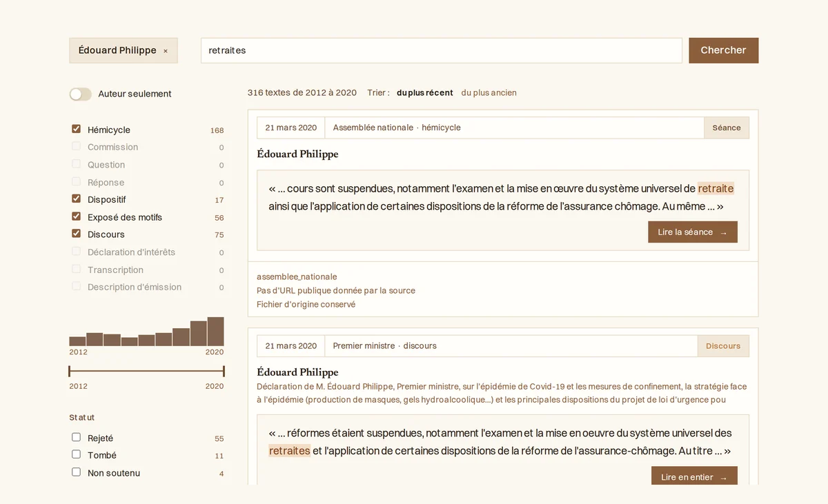This screenshot has width=828, height=504.
Task: Click "316 textes de 2012 à 2020" count
Action: click(x=302, y=93)
